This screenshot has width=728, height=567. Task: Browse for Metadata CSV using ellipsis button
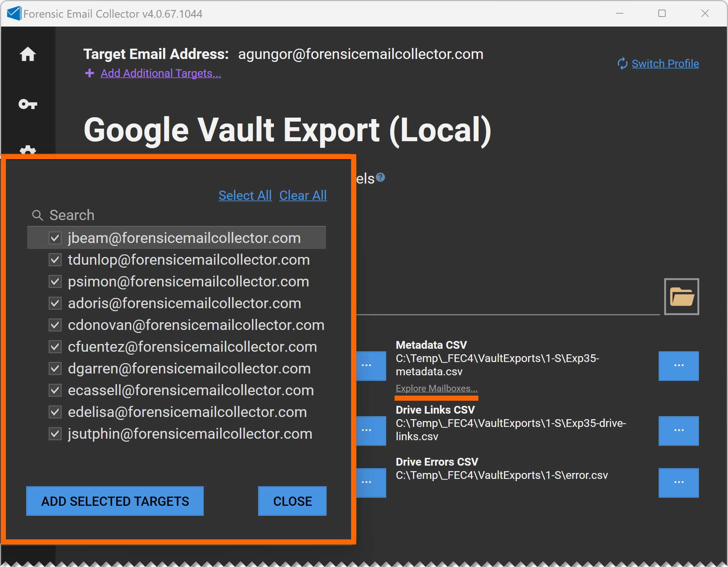coord(678,366)
